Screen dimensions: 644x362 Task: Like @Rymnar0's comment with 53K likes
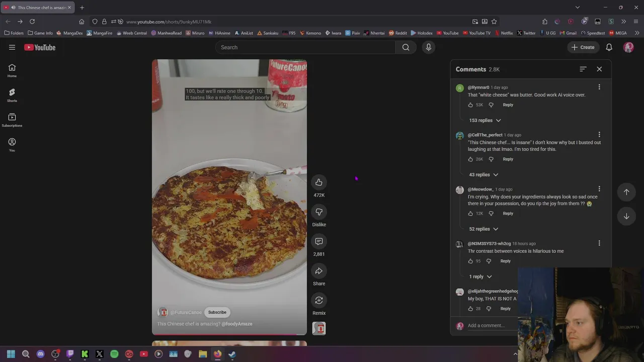coord(470,105)
